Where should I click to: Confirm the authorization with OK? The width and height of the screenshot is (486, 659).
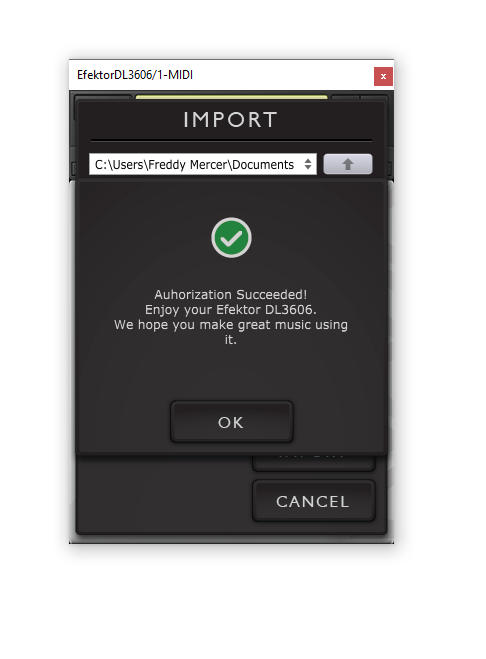(232, 422)
